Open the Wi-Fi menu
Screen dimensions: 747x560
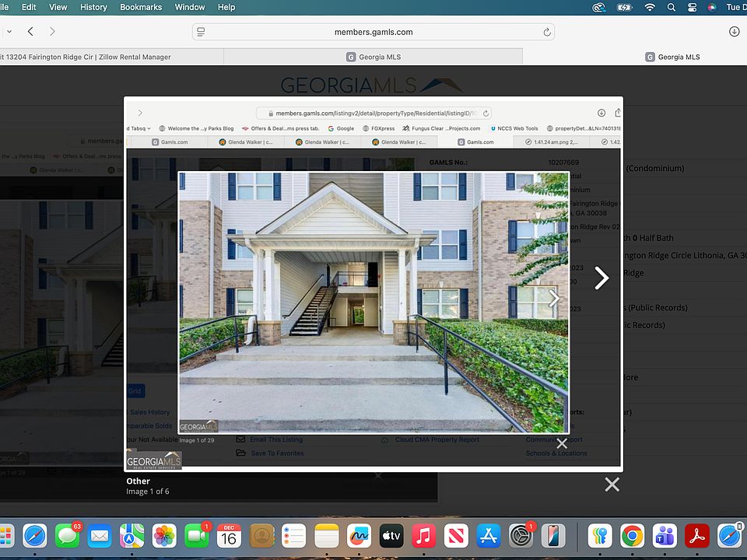(649, 7)
